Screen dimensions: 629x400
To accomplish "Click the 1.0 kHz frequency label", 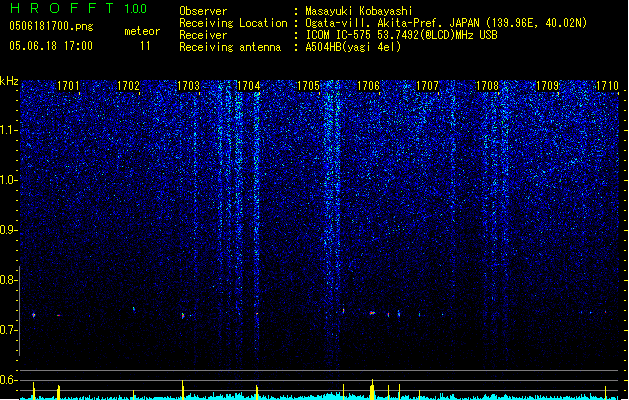I will click(8, 180).
